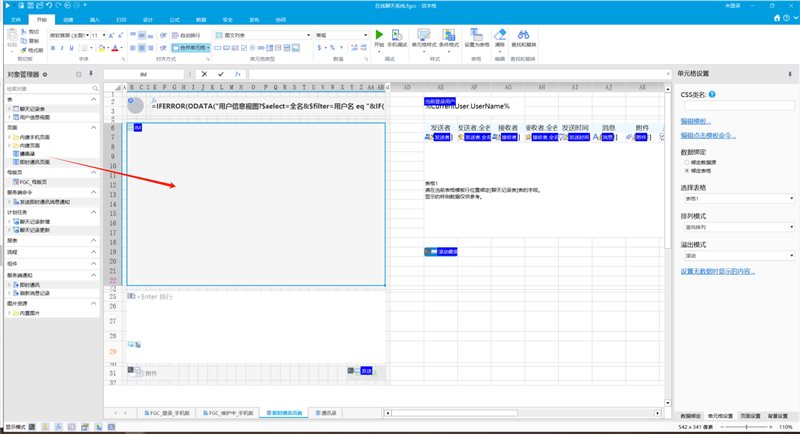The image size is (800, 434).
Task: Switch to the 插入 ribbon tab
Action: (95, 20)
